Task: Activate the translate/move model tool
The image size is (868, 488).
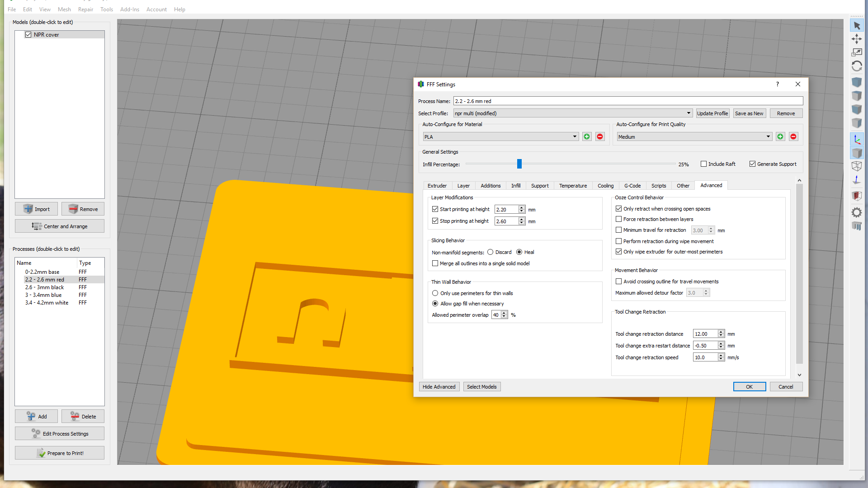Action: click(x=856, y=39)
